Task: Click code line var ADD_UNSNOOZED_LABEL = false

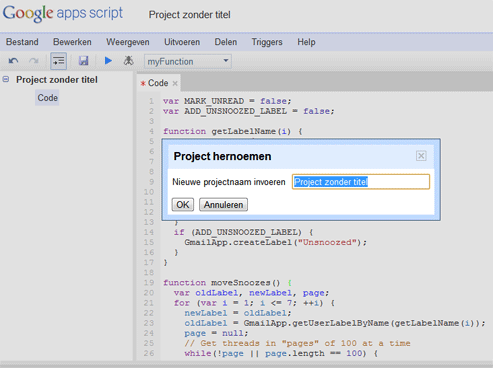Action: (x=248, y=111)
